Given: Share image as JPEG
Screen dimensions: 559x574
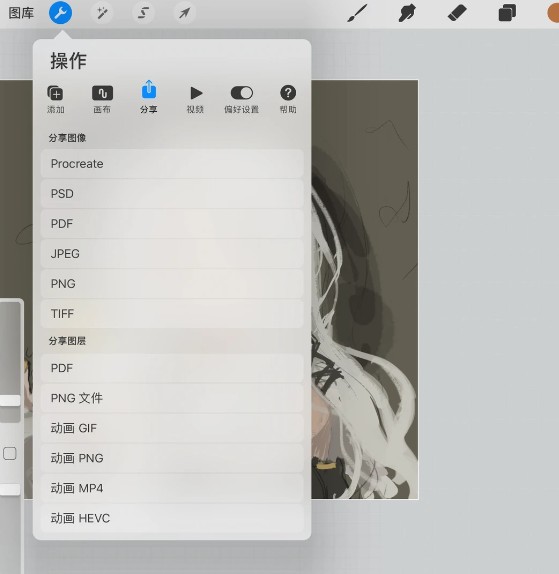Looking at the screenshot, I should (x=172, y=254).
